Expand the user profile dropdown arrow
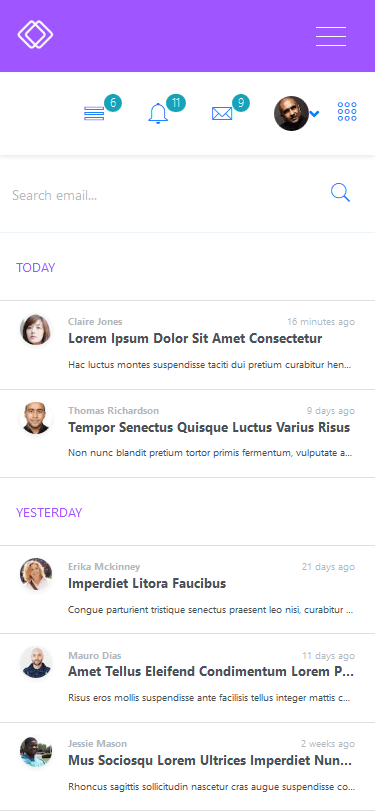The width and height of the screenshot is (375, 812). [314, 114]
